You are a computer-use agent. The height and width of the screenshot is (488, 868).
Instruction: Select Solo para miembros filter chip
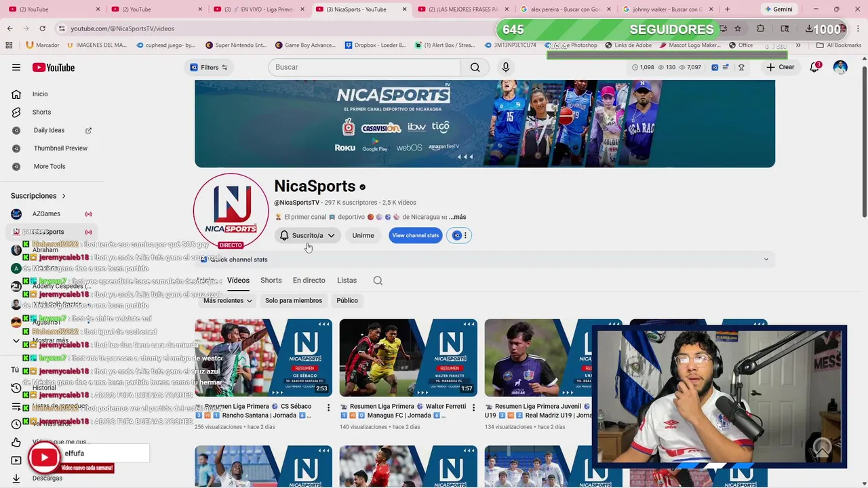293,300
